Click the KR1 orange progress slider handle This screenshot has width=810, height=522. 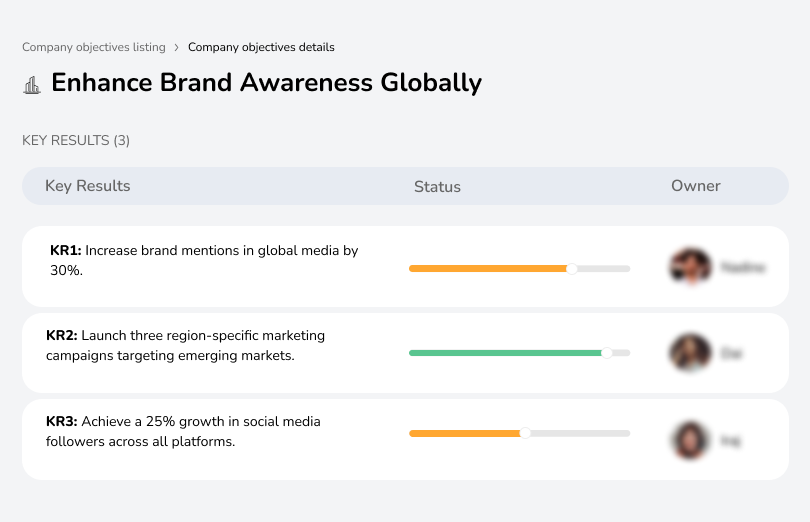click(571, 269)
